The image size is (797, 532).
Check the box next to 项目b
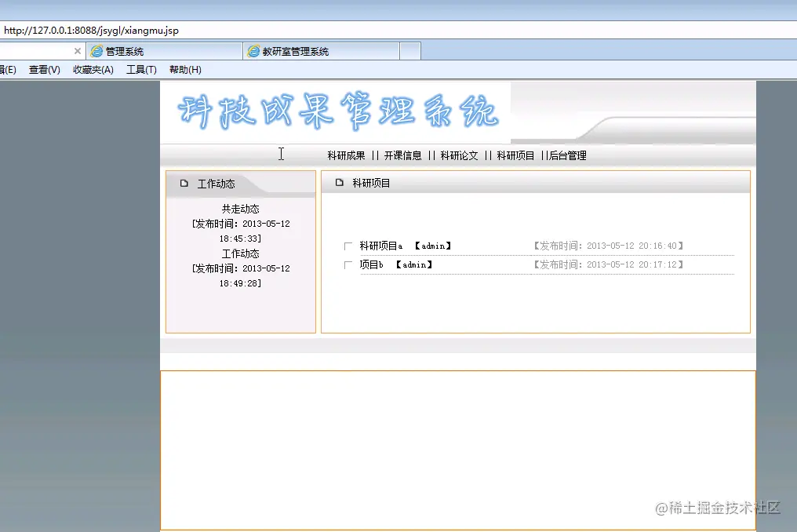348,264
